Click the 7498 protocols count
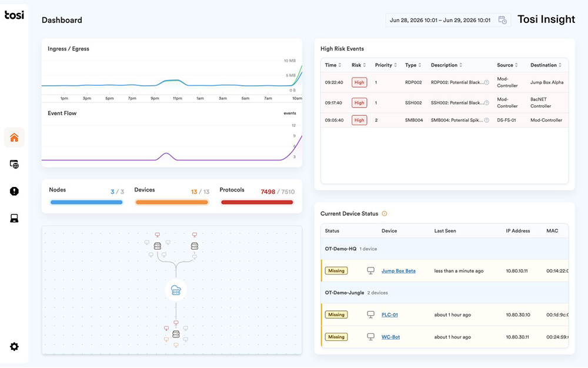Screen dimensions: 588x368 pos(268,192)
